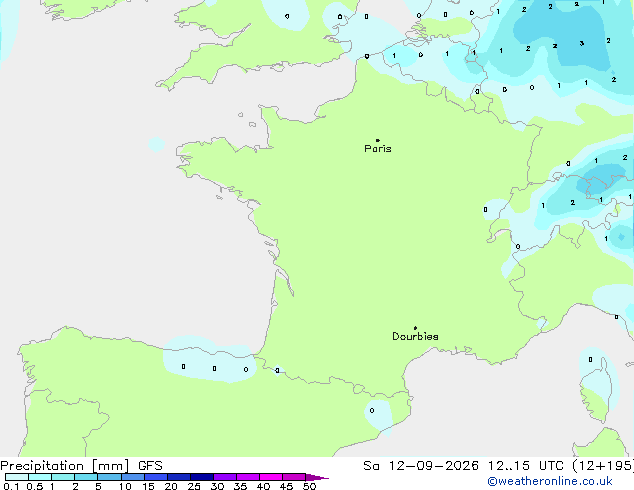Pick the 20 mm dark blue legend swatch
The width and height of the screenshot is (634, 490).
point(179,477)
